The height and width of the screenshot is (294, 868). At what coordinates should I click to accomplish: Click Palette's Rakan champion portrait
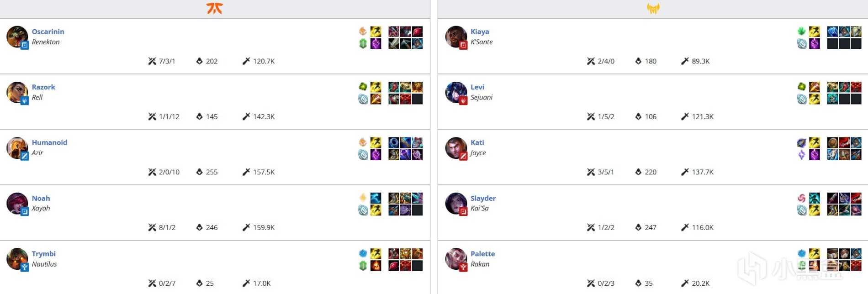click(x=456, y=259)
